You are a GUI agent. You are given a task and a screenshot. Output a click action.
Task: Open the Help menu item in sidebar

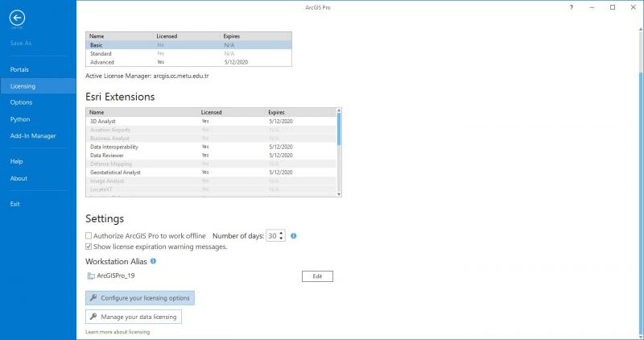16,162
